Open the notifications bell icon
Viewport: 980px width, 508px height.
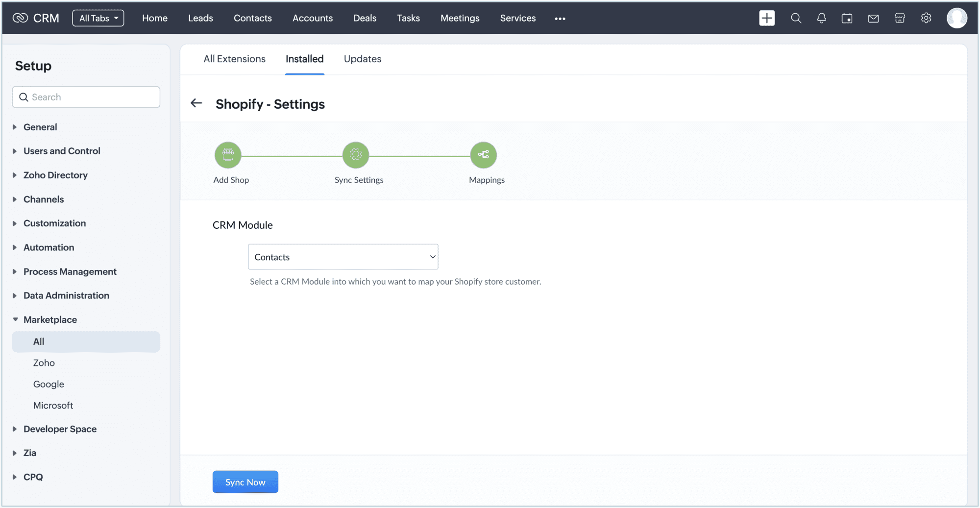822,18
